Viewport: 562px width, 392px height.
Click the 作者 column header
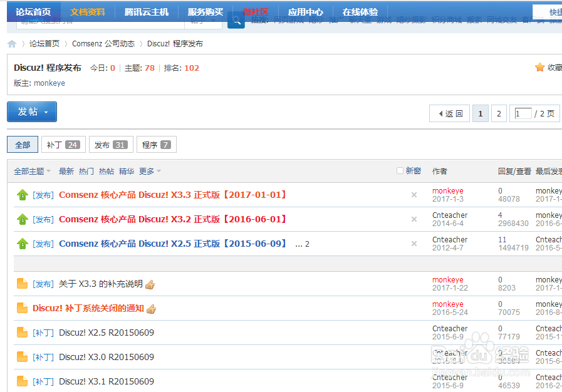click(x=439, y=172)
